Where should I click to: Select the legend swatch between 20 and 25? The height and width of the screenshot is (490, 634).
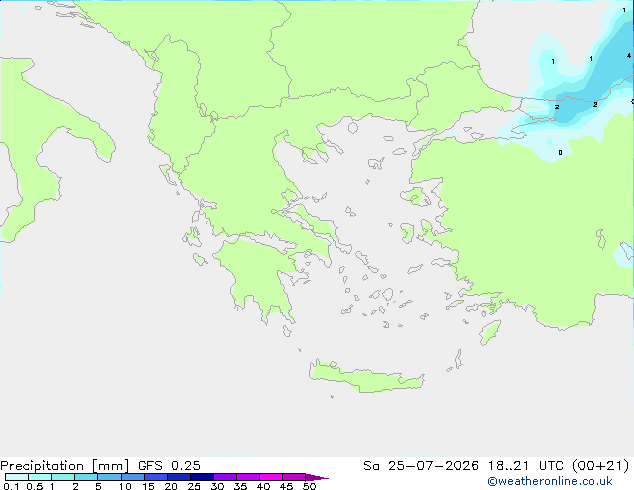(178, 477)
